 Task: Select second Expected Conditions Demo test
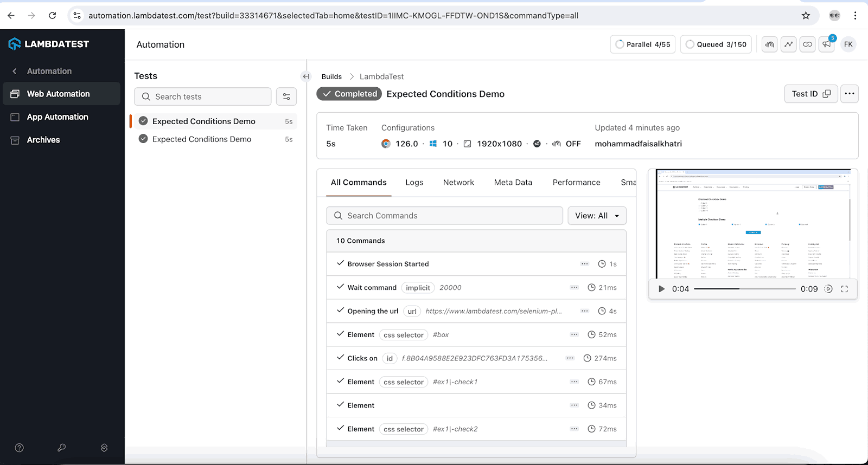214,139
